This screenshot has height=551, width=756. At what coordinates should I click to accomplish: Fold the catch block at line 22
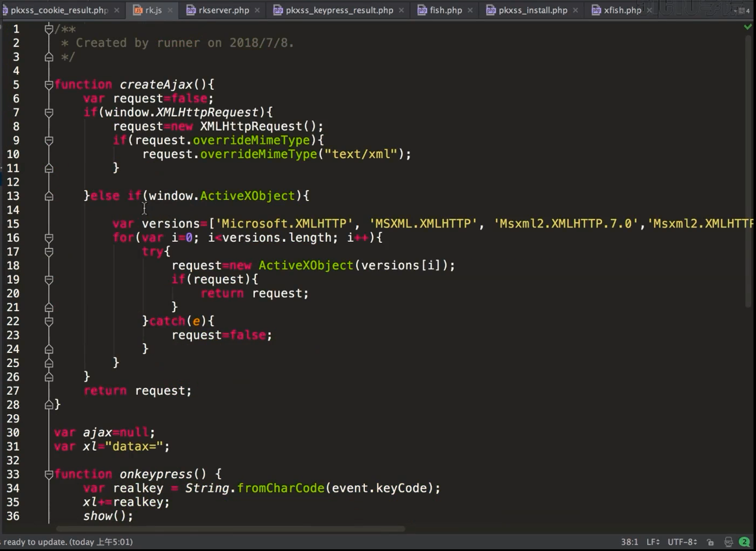(x=49, y=321)
